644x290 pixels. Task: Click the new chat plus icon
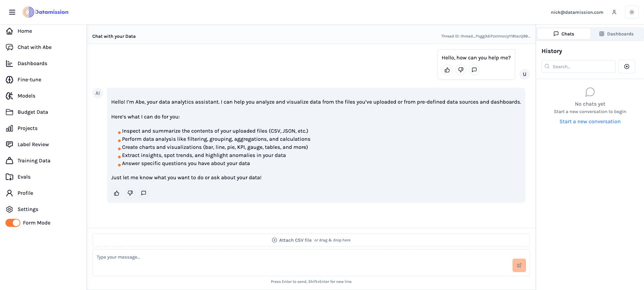click(626, 67)
